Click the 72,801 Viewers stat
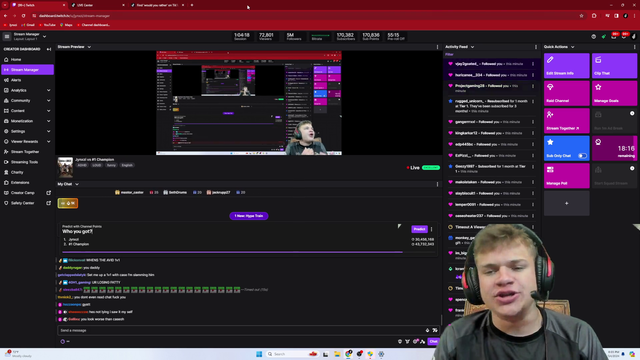 coord(266,37)
